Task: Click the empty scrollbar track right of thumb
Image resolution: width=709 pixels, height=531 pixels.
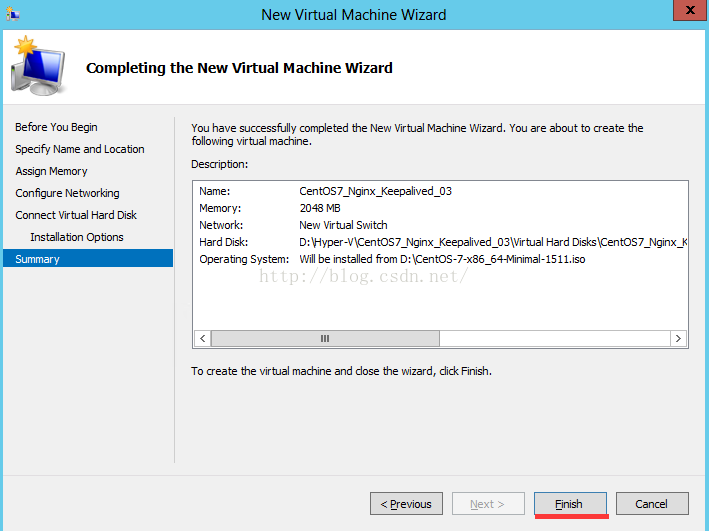Action: point(554,338)
